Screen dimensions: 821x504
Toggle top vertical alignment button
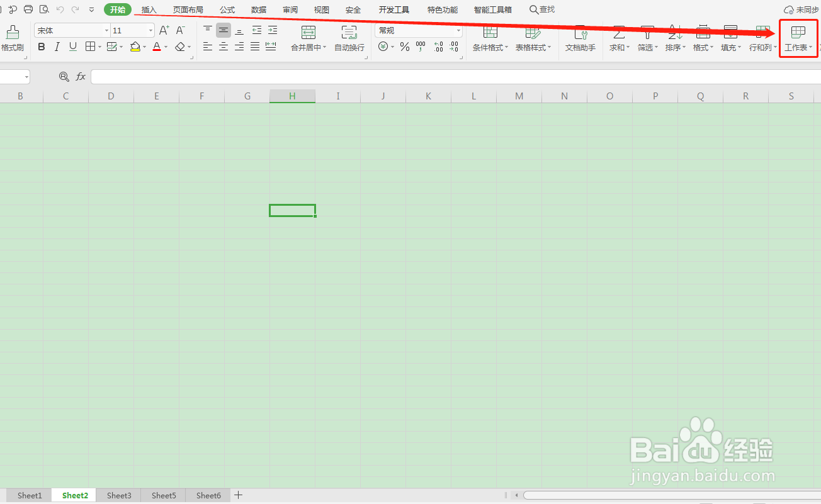coord(208,30)
